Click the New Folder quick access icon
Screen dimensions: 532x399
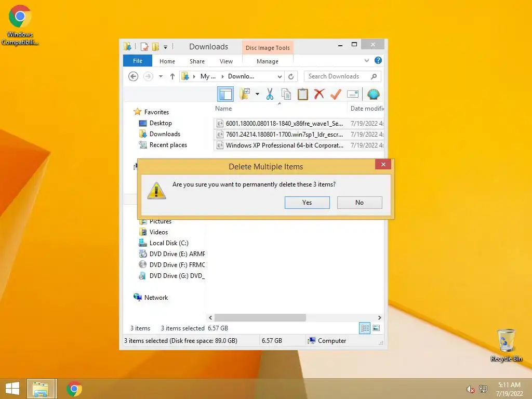155,46
